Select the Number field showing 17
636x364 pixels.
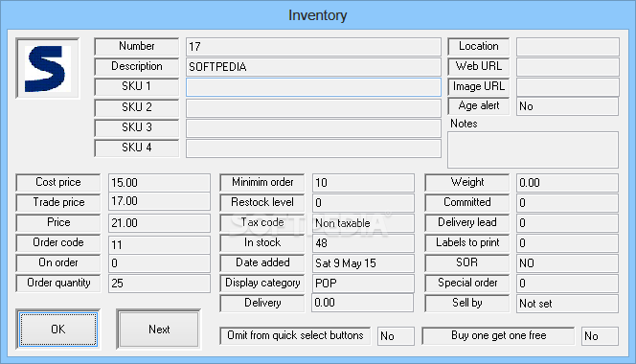[313, 47]
